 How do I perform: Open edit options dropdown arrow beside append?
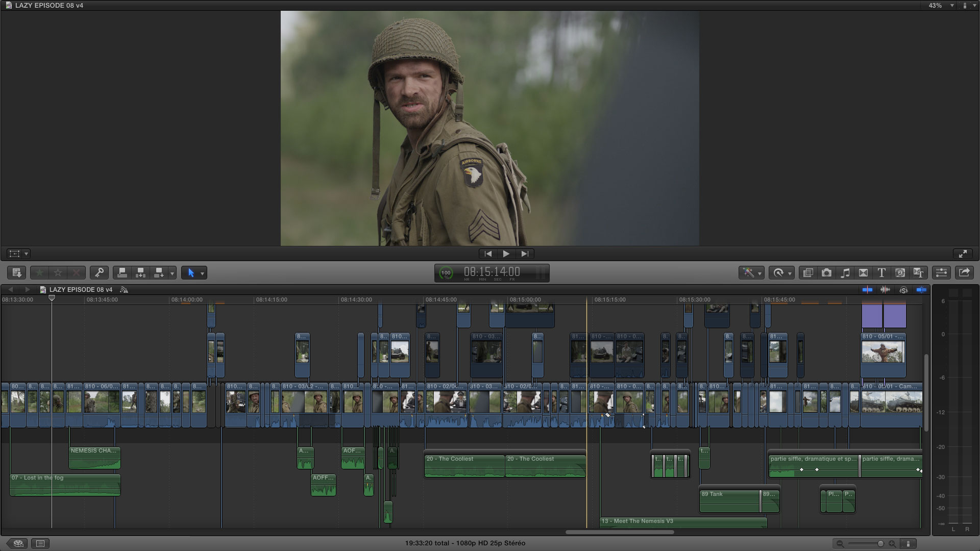coord(172,273)
